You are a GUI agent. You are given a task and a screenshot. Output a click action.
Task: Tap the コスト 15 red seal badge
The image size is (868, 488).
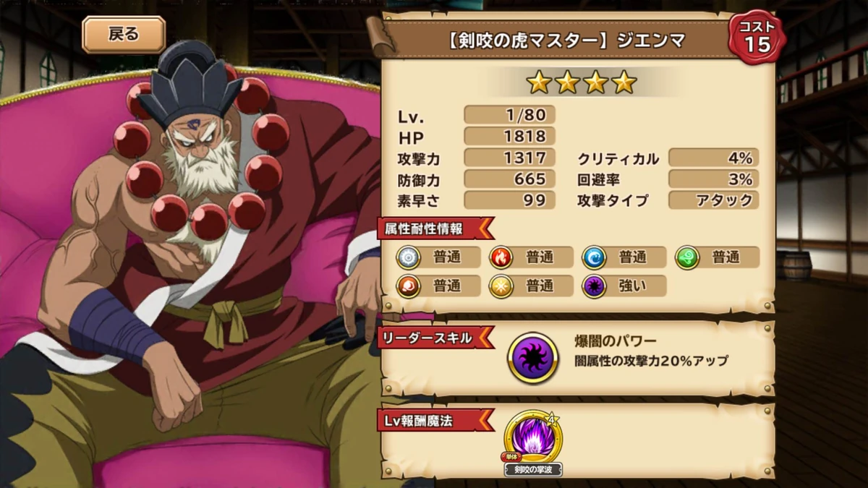click(757, 37)
